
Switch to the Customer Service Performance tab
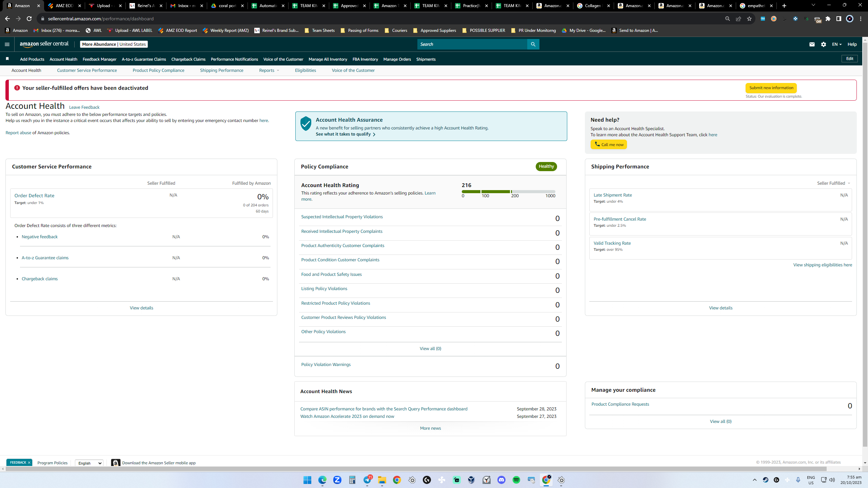(87, 70)
